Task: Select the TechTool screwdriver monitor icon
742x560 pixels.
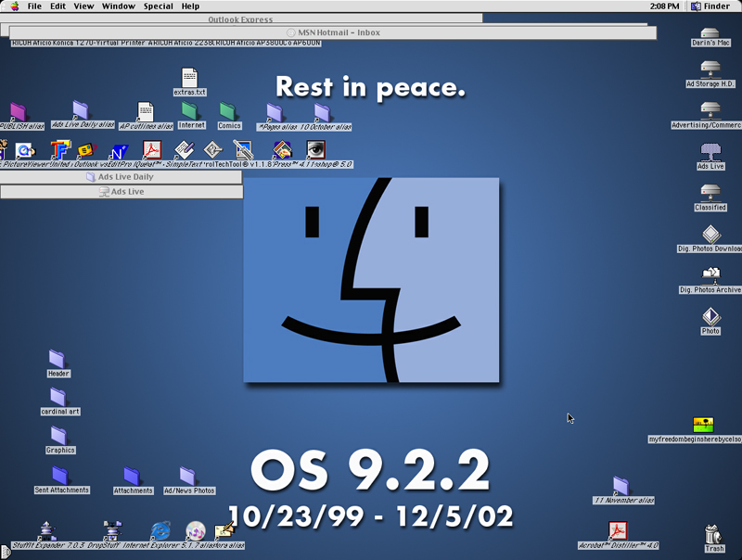Action: pos(244,149)
